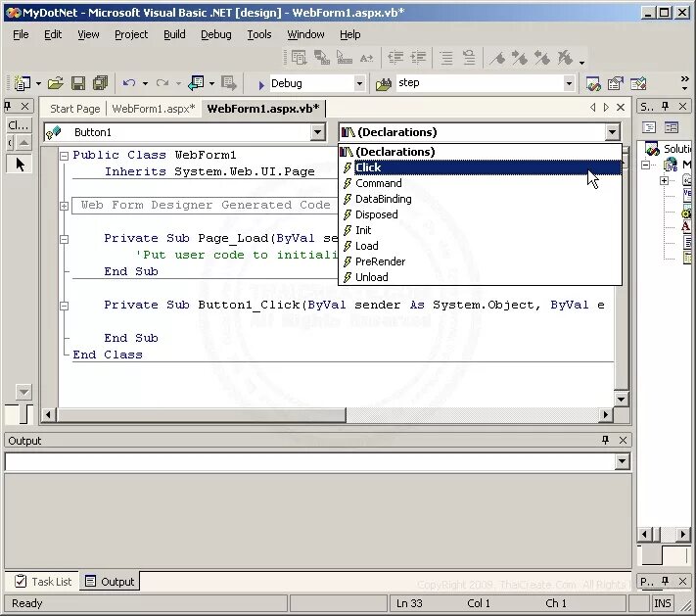Viewport: 696px width, 616px height.
Task: Click the Comment Out Selection icon
Action: (x=446, y=58)
